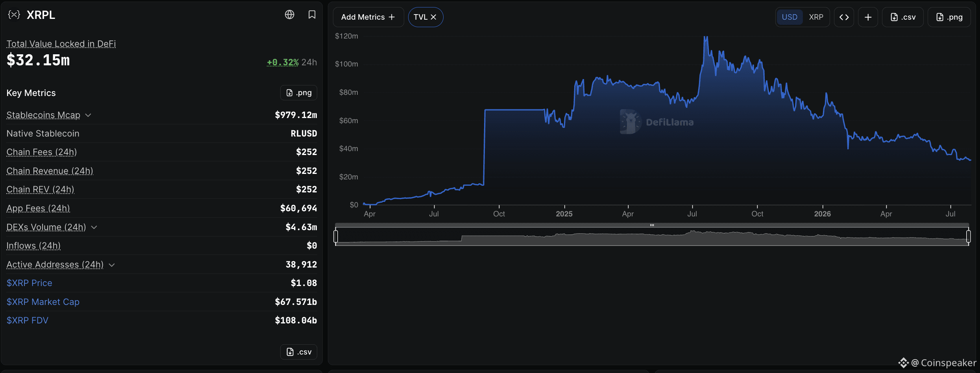Open the $XRP Price link

click(30, 283)
